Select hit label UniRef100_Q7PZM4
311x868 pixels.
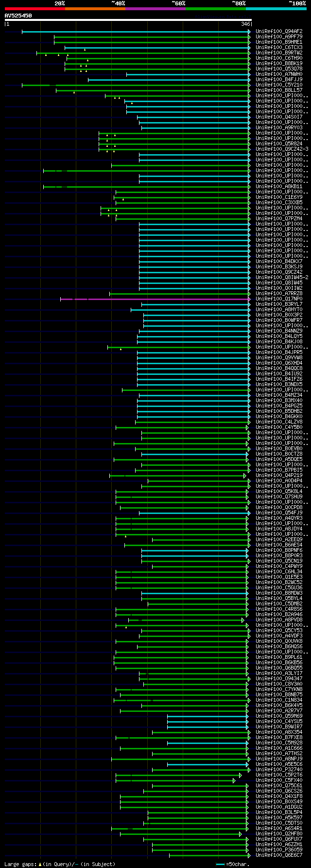click(279, 219)
